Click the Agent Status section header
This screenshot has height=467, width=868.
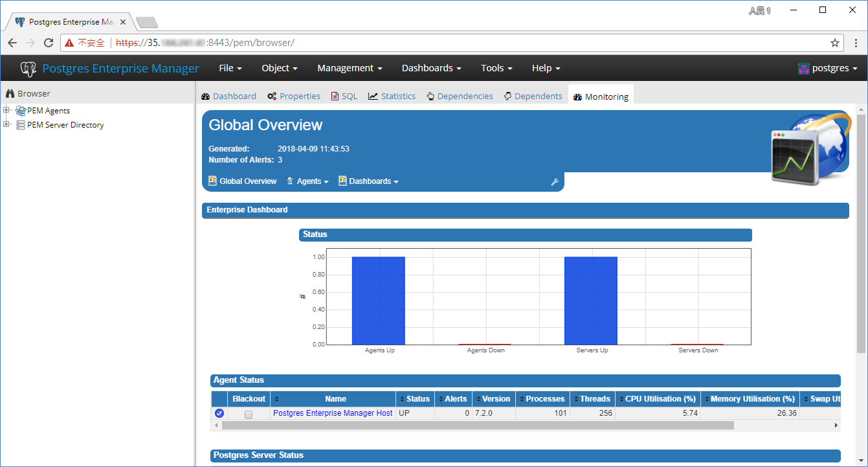[x=526, y=380]
